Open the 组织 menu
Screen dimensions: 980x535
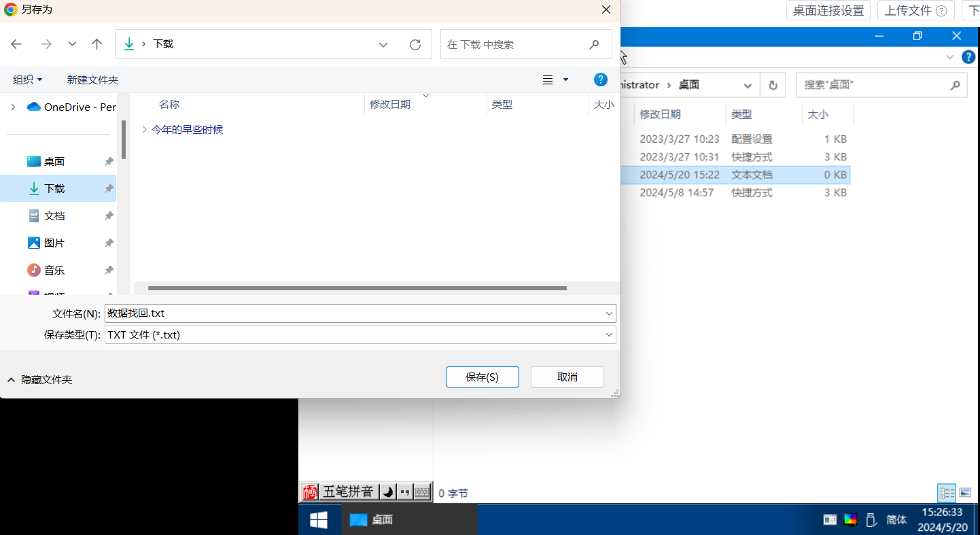tap(27, 80)
